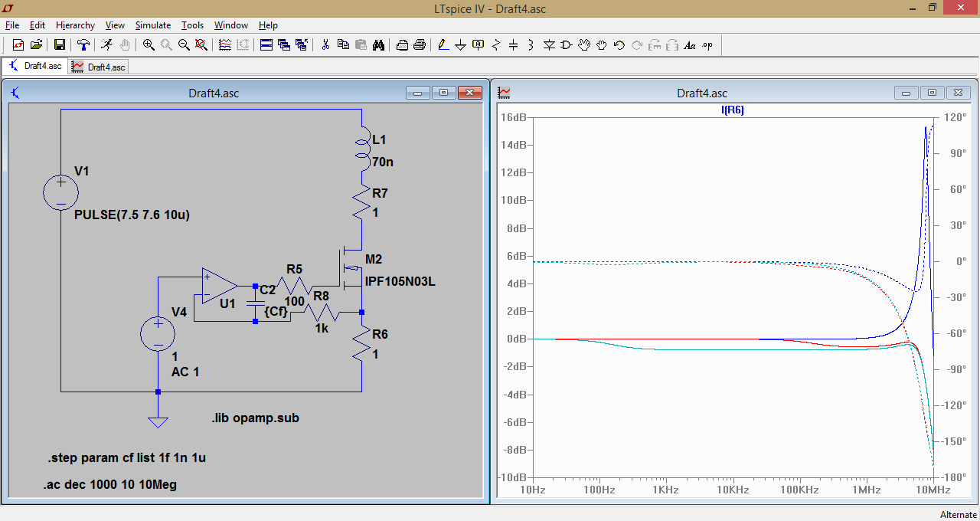Click the Tile Windows icon
980x521 pixels.
(266, 45)
